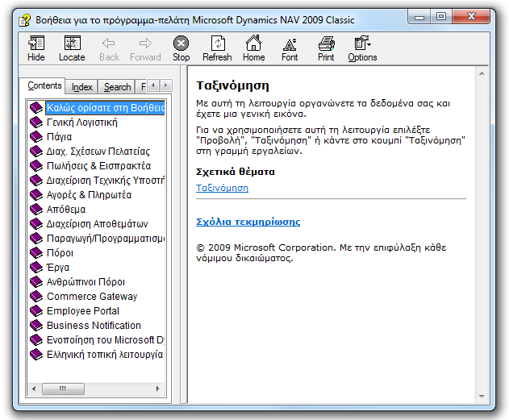Open Διαχ. Σχέσεων Πελατείας topic
Viewport: 509px width, 420px height.
pyautogui.click(x=98, y=151)
